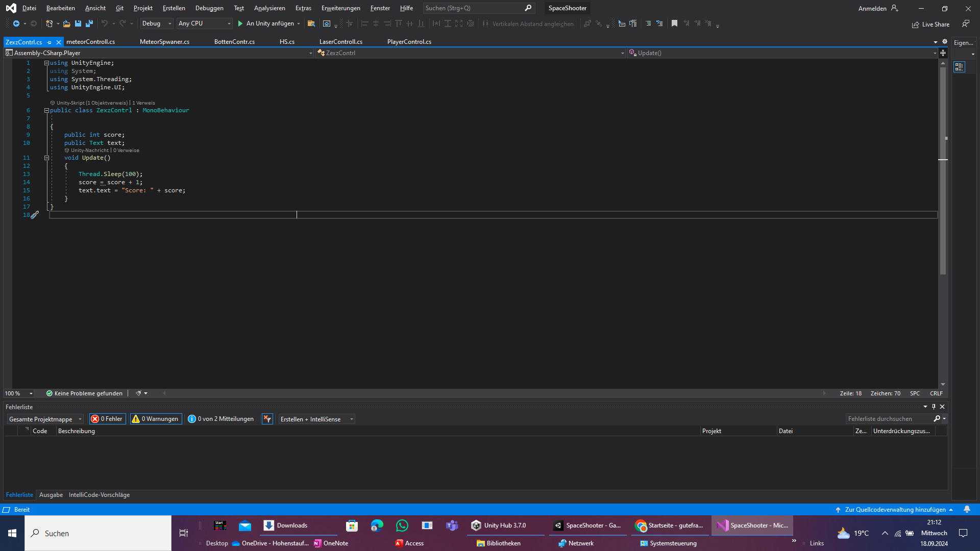Toggle a bookmark on the current line
980x551 pixels.
[x=674, y=23]
